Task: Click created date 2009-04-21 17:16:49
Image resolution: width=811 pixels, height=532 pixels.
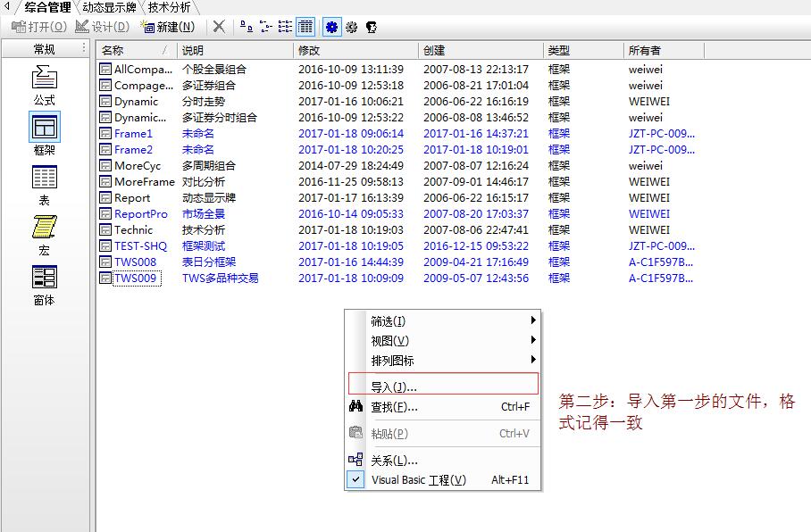Action: [476, 262]
